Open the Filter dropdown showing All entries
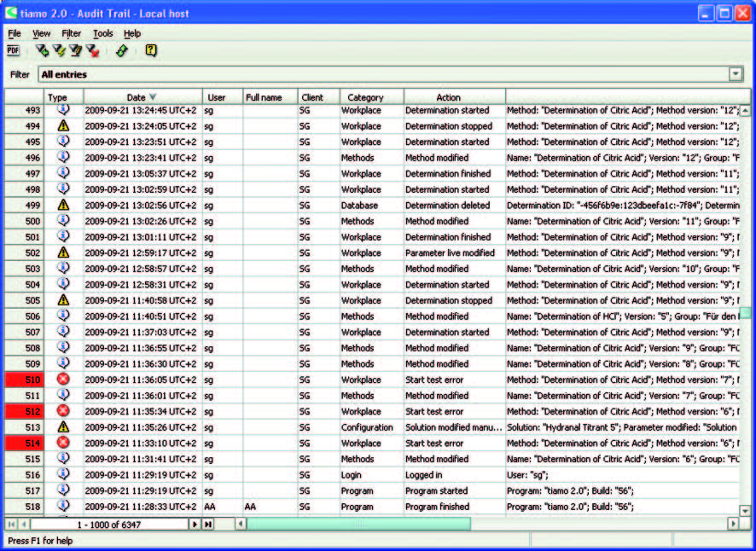 click(736, 75)
